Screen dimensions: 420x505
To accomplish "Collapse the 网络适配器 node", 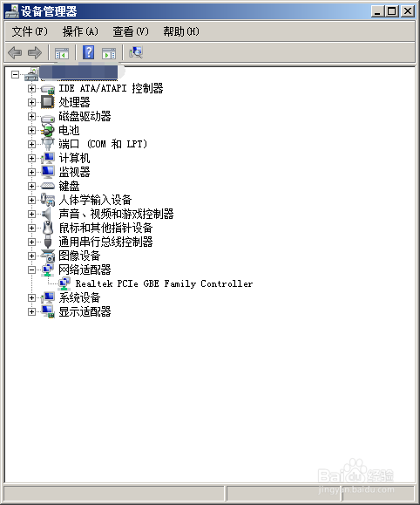I will point(31,270).
